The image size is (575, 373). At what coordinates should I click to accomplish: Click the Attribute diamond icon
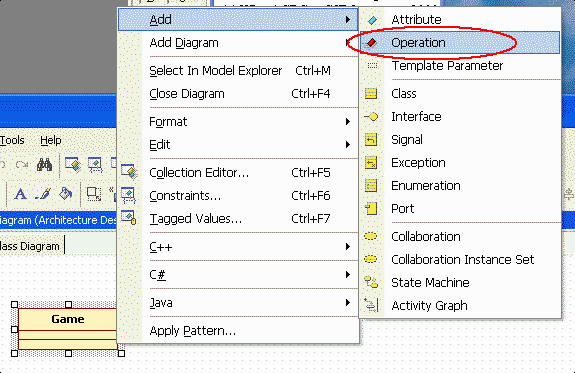[372, 20]
